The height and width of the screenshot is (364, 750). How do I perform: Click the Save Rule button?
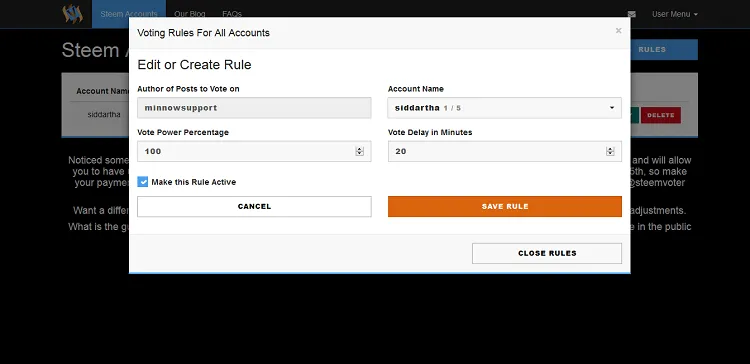coord(505,207)
